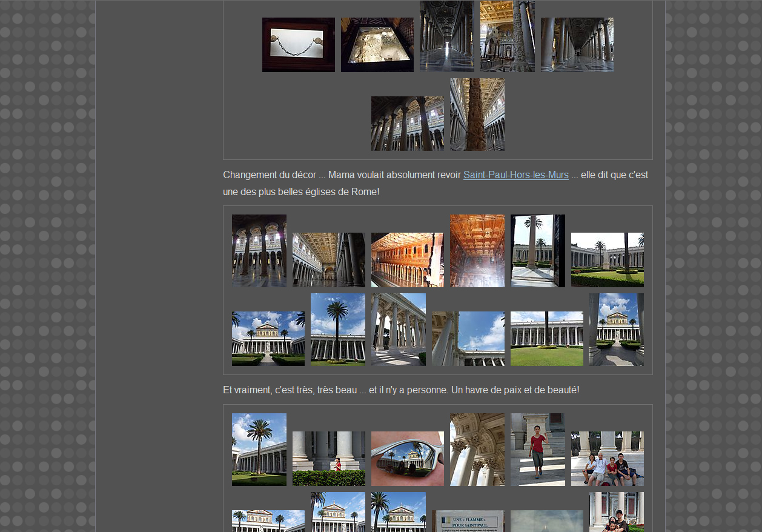Open the facade framed by dark columns photo
This screenshot has width=762, height=532.
616,330
